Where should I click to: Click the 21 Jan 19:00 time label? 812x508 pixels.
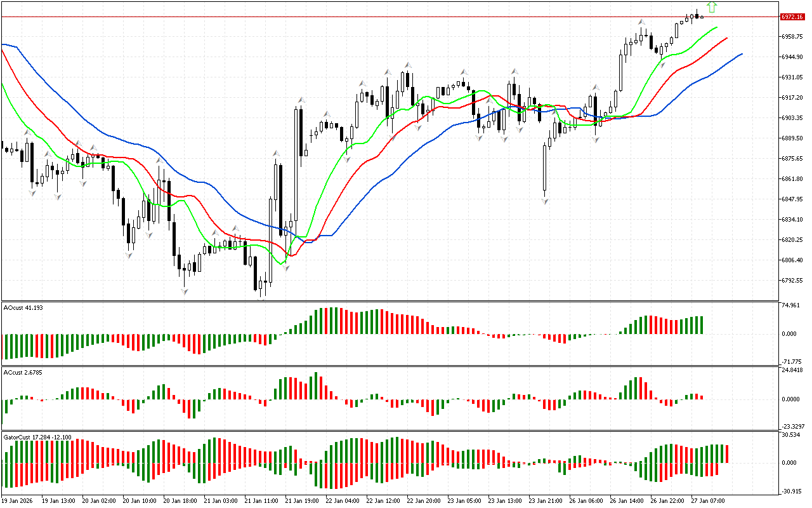pos(301,500)
